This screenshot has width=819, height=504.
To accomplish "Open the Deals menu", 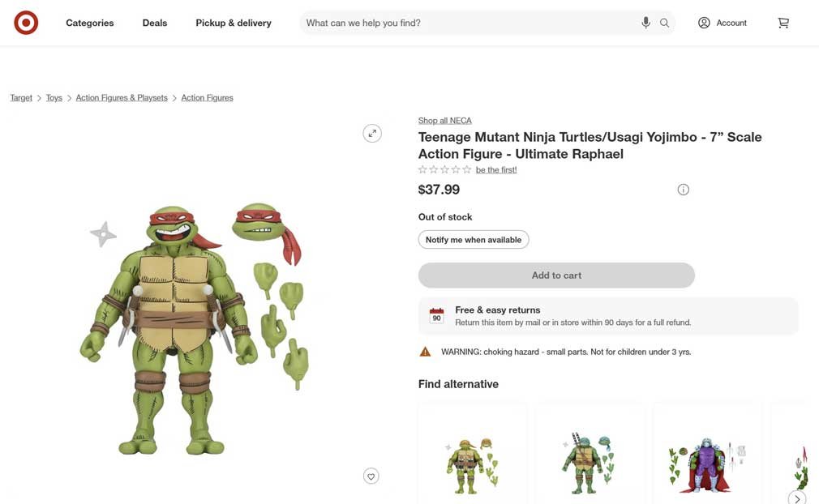I will click(155, 23).
